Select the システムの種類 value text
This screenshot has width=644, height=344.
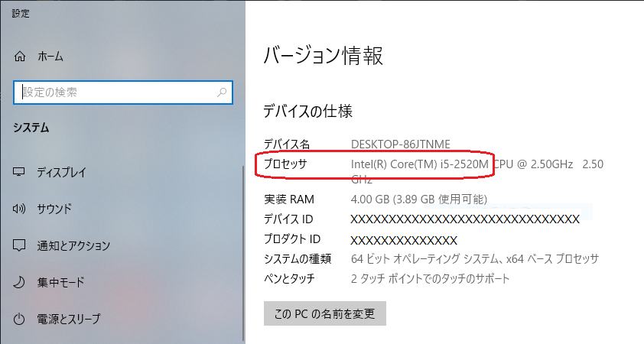tap(475, 259)
